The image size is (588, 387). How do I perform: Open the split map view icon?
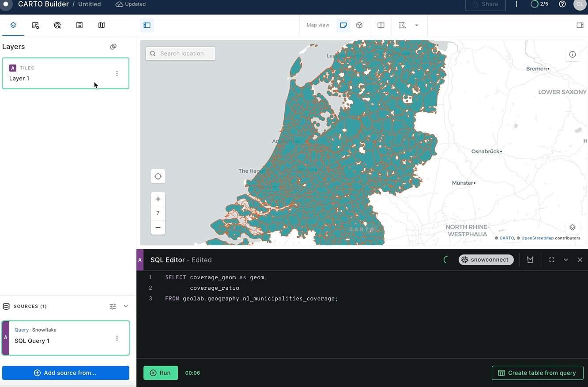(x=381, y=25)
